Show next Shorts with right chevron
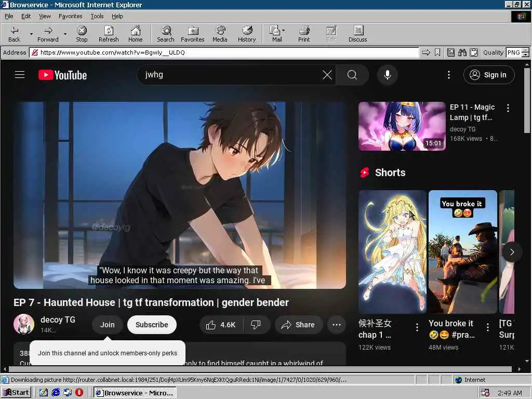 (512, 252)
